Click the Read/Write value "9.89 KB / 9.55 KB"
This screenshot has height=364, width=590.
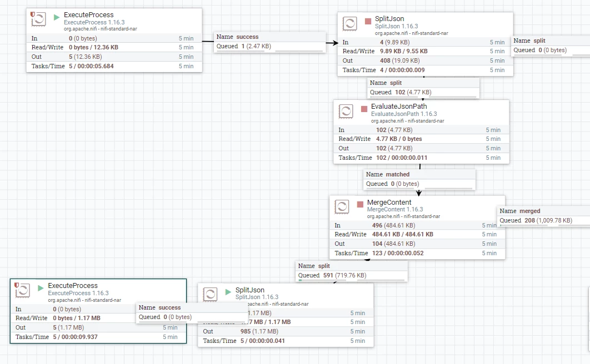pyautogui.click(x=404, y=51)
